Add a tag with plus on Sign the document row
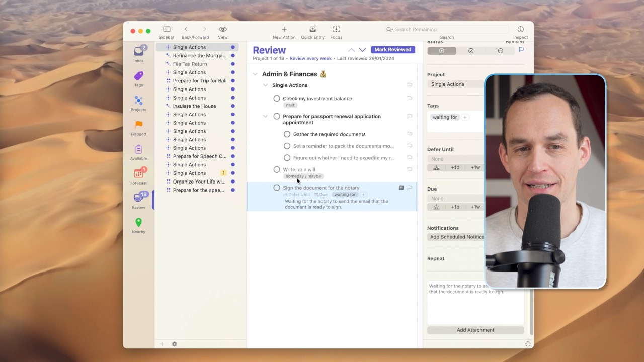644x362 pixels. coord(363,195)
